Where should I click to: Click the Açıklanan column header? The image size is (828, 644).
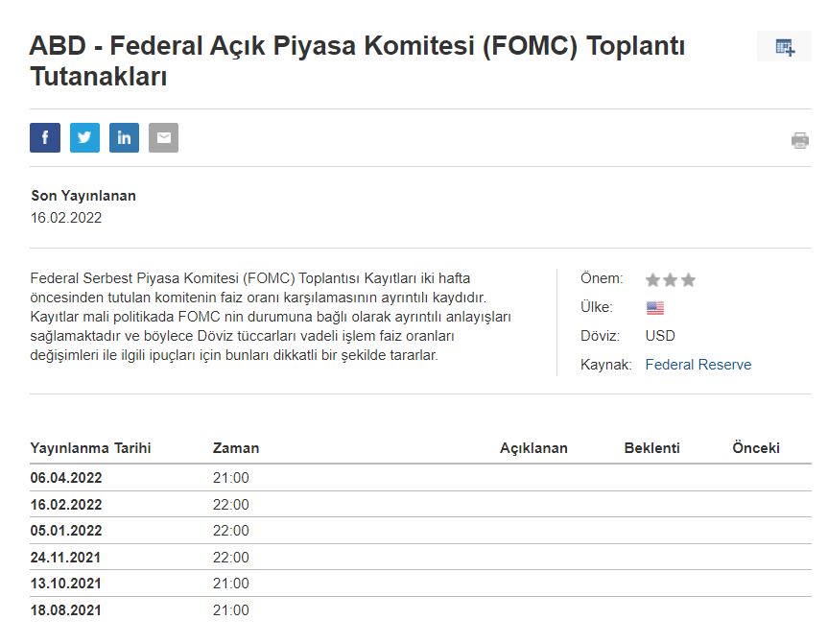[x=533, y=448]
